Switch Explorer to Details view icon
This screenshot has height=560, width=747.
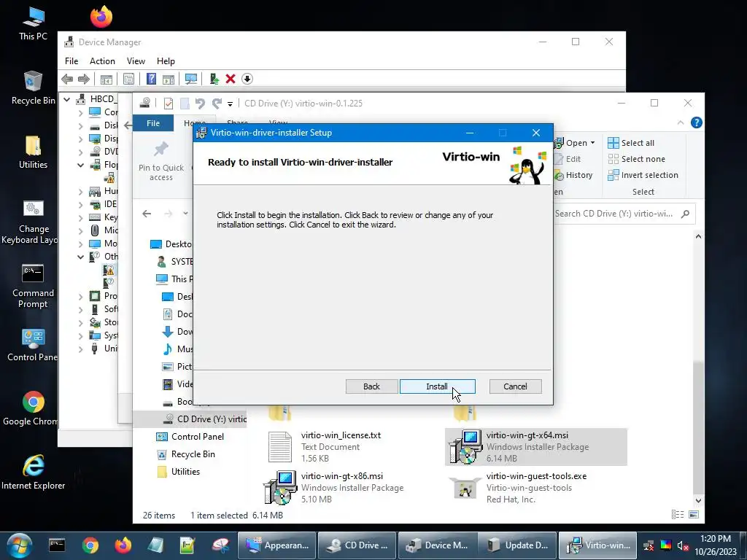click(x=677, y=514)
